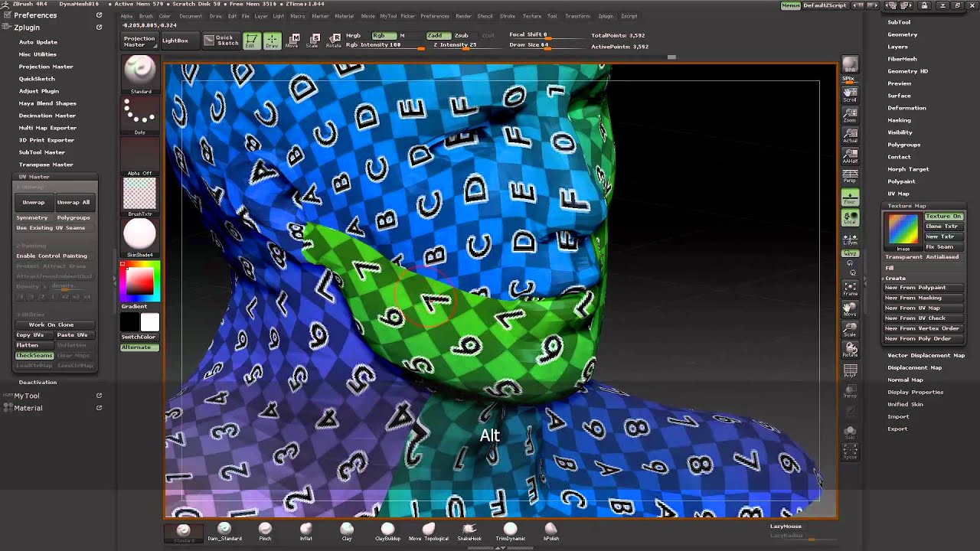Click the Frame view icon

pyautogui.click(x=850, y=289)
